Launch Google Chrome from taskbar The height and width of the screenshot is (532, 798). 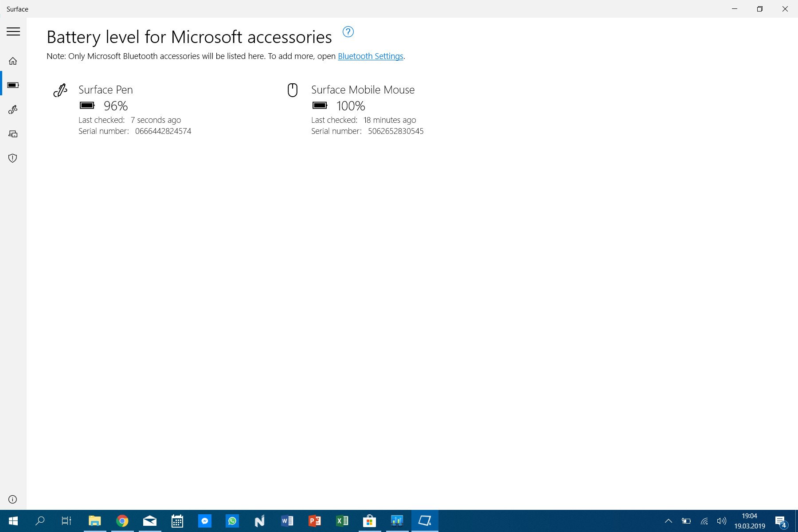pyautogui.click(x=122, y=521)
